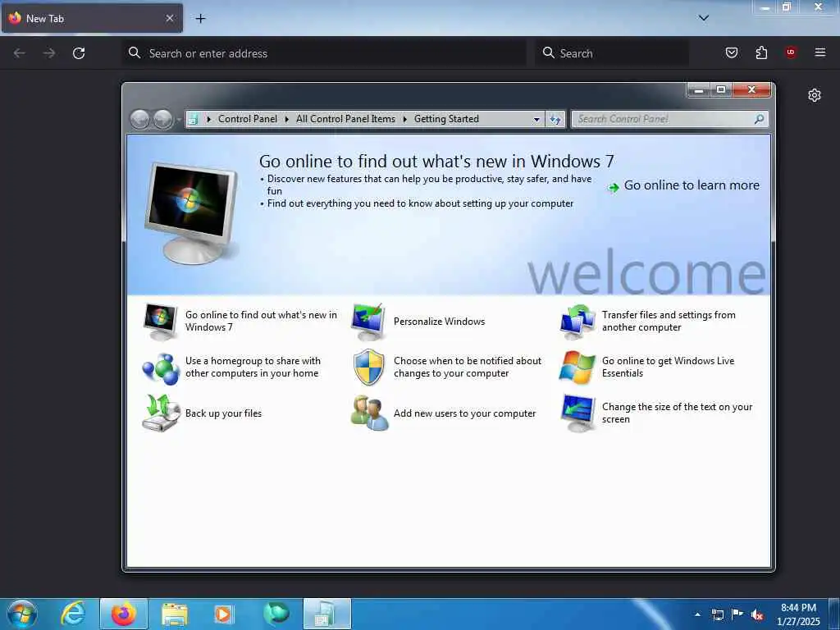This screenshot has height=630, width=840.
Task: Click Go online to learn more link
Action: [x=691, y=185]
